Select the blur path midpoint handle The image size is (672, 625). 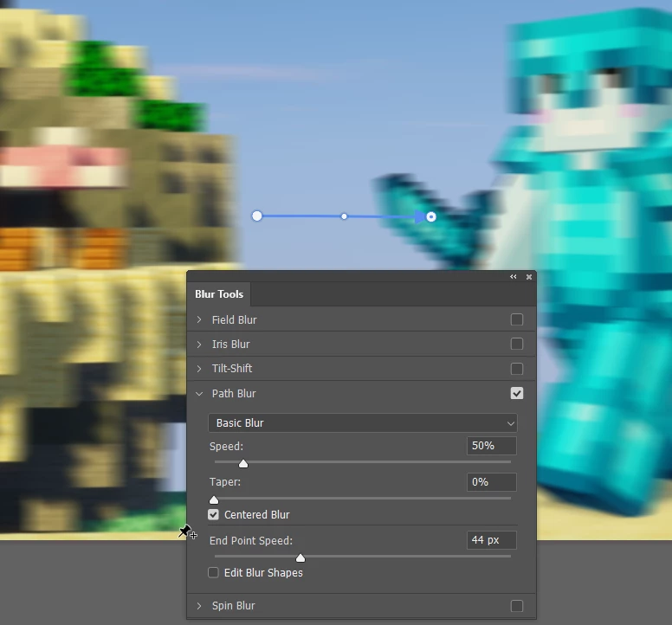344,216
